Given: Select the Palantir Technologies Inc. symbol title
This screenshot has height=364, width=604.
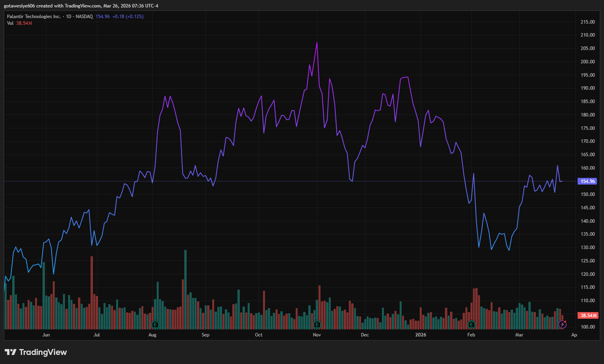Looking at the screenshot, I should coord(33,16).
